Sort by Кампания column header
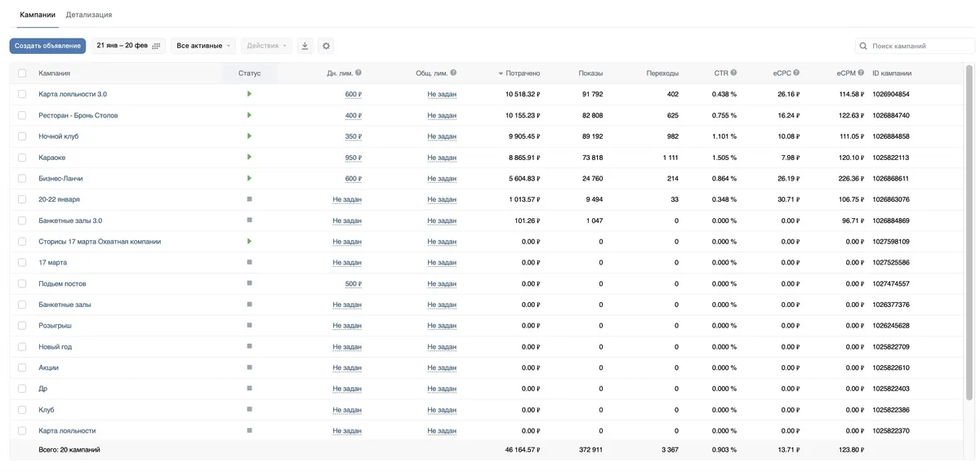The width and height of the screenshot is (980, 472). 54,73
